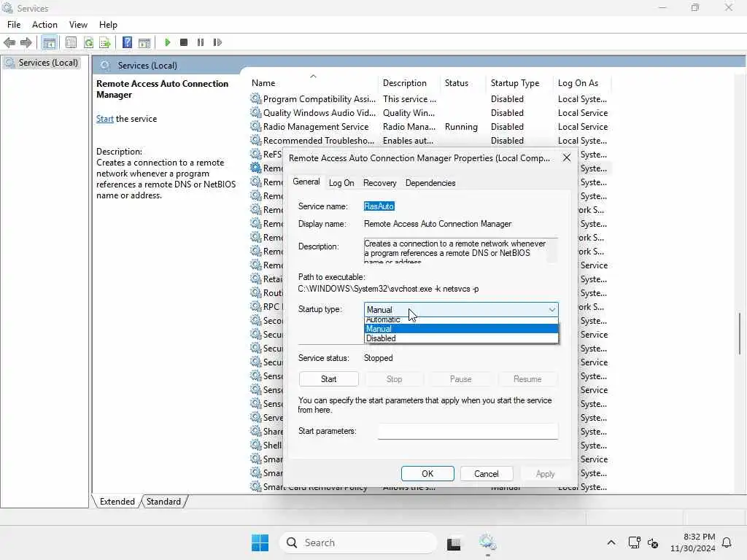The image size is (747, 560).
Task: Choose Manual in startup type list
Action: pos(461,329)
